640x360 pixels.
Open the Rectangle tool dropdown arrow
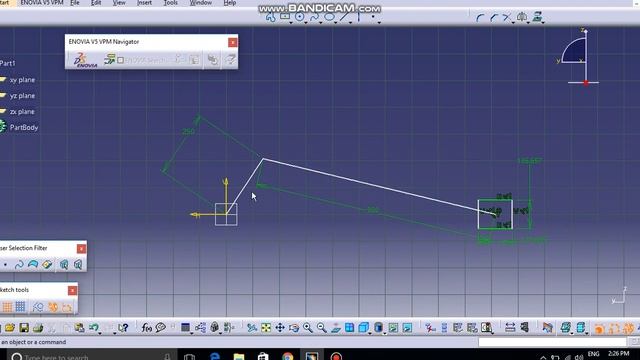point(291,22)
